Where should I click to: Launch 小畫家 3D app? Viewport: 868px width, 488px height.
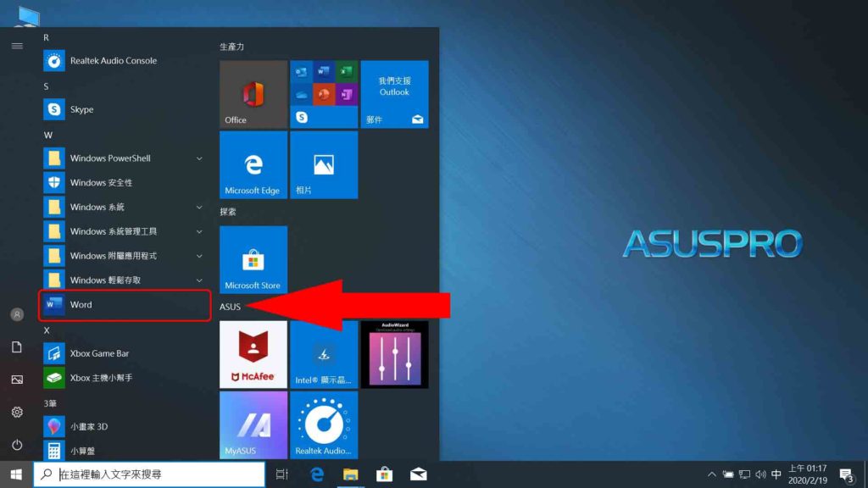(124, 427)
